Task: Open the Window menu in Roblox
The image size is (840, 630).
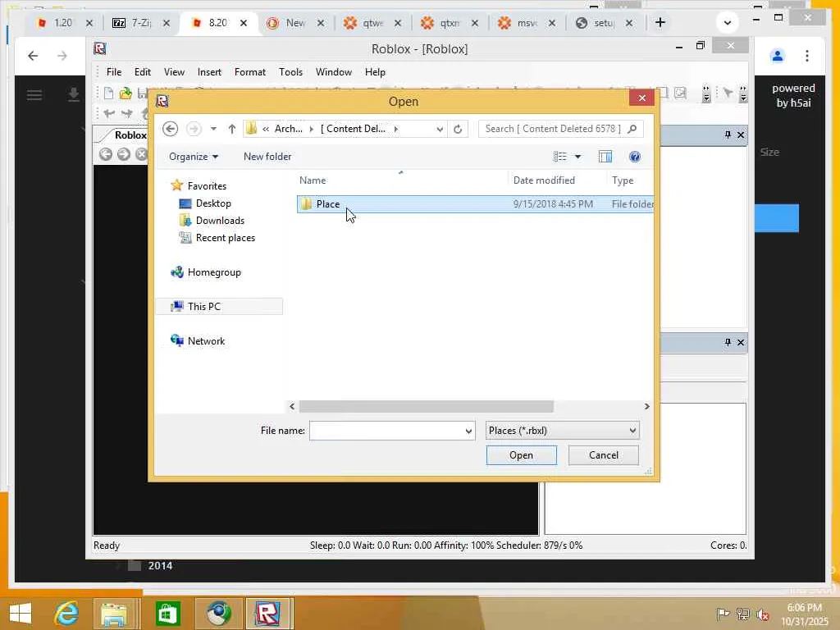Action: [333, 72]
